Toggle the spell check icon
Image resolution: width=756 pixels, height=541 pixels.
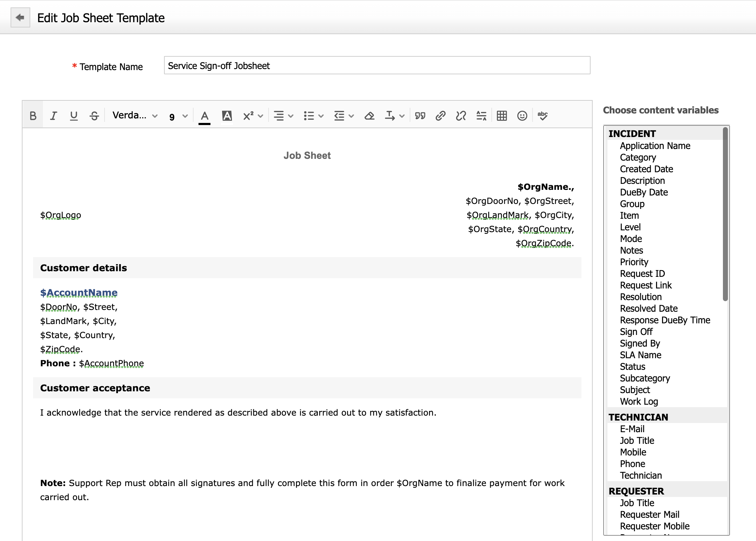pyautogui.click(x=543, y=116)
